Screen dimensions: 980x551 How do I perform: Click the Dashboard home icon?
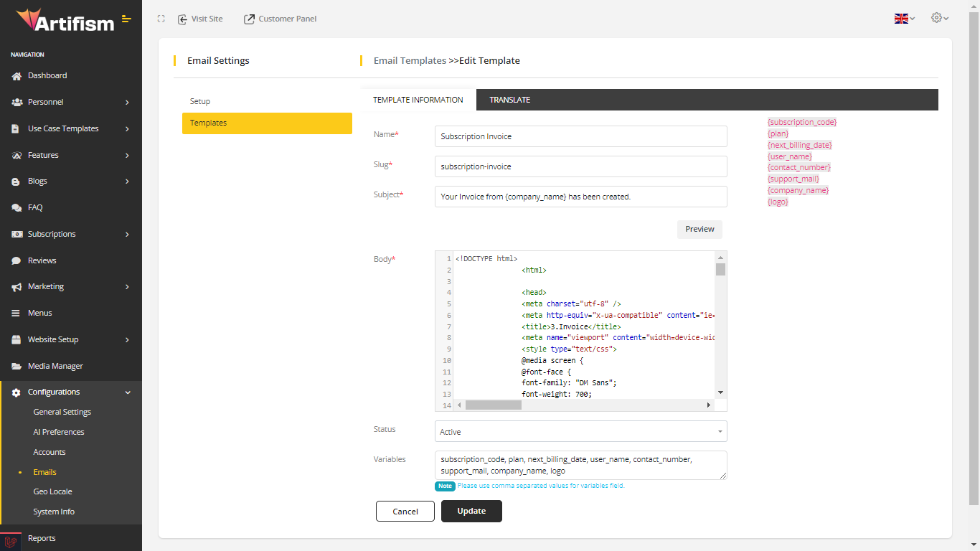17,76
